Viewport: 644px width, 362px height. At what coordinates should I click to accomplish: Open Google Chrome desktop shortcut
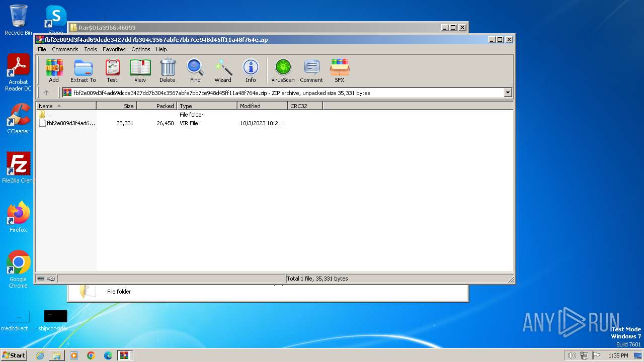click(18, 269)
